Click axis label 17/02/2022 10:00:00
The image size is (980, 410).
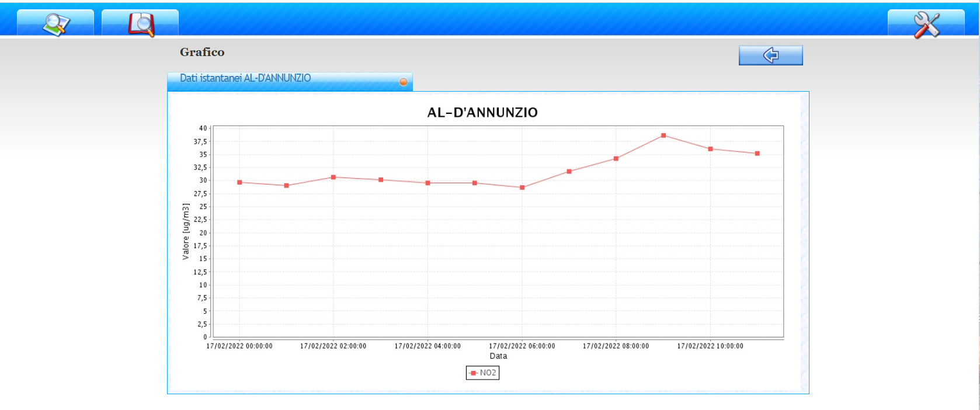click(710, 346)
